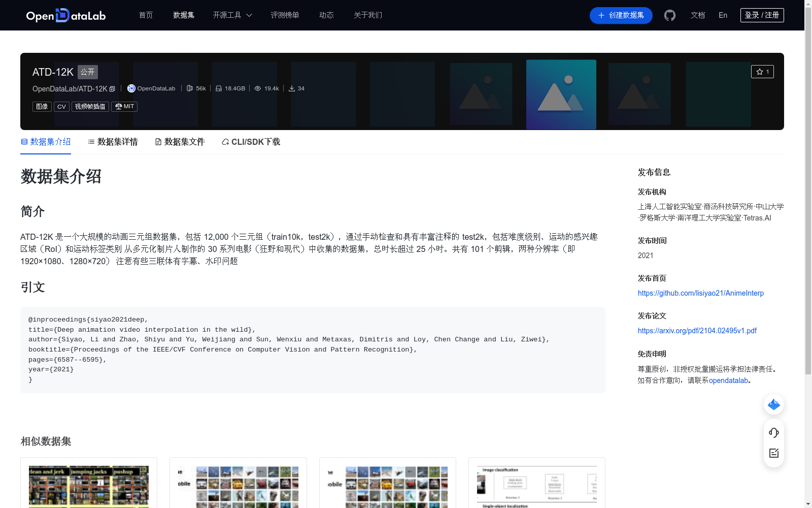Copy the OpenDataLab/ATD-12K path icon
The height and width of the screenshot is (508, 812).
click(x=112, y=89)
